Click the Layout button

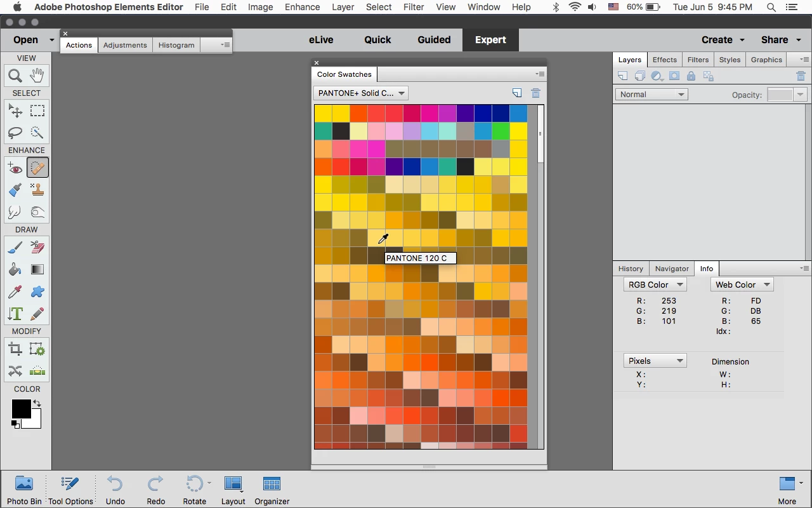pos(233,490)
